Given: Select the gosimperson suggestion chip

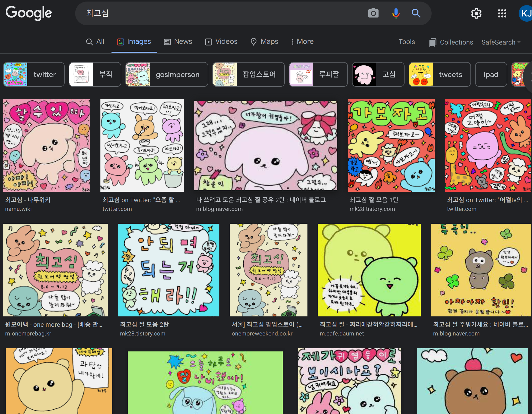Looking at the screenshot, I should tap(167, 74).
